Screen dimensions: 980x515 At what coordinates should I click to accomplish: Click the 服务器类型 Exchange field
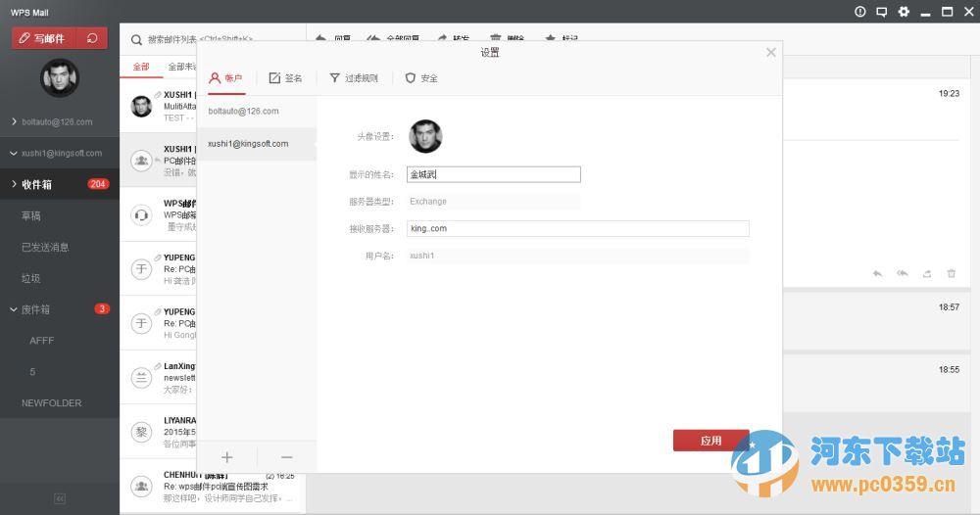coord(494,201)
